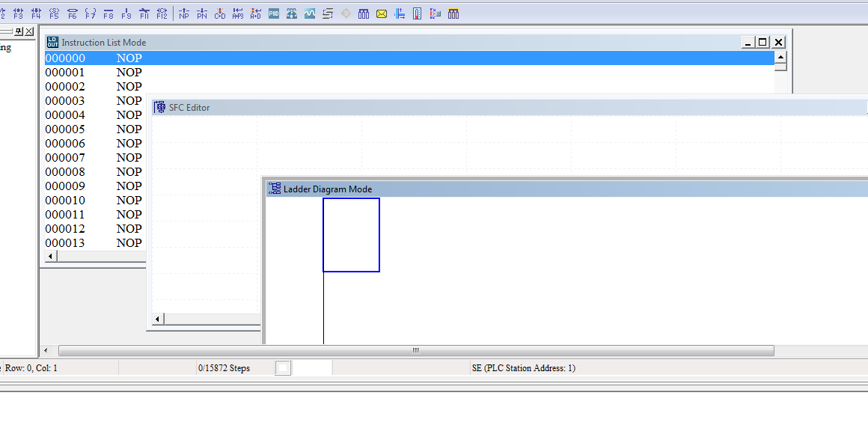
Task: Click the F6 coil instruction icon
Action: 72,13
